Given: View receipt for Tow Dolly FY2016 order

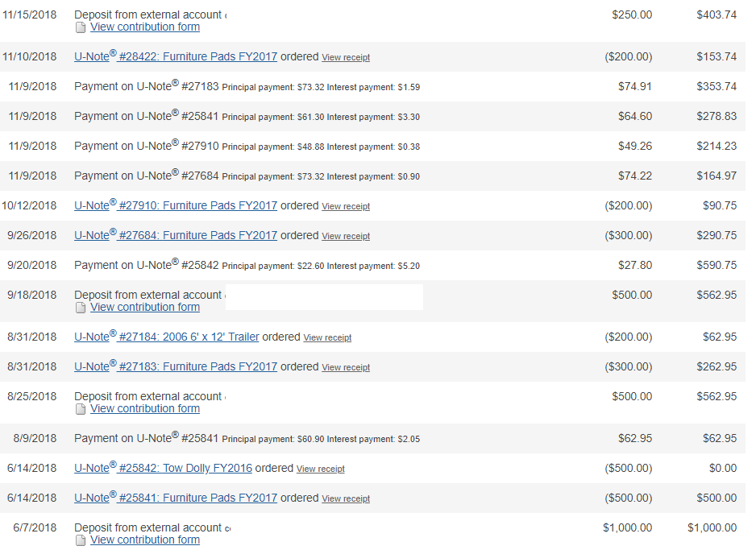Looking at the screenshot, I should pyautogui.click(x=321, y=469).
